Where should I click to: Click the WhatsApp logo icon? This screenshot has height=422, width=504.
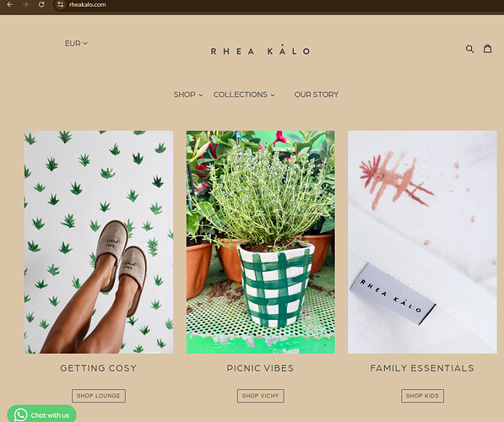(x=20, y=415)
